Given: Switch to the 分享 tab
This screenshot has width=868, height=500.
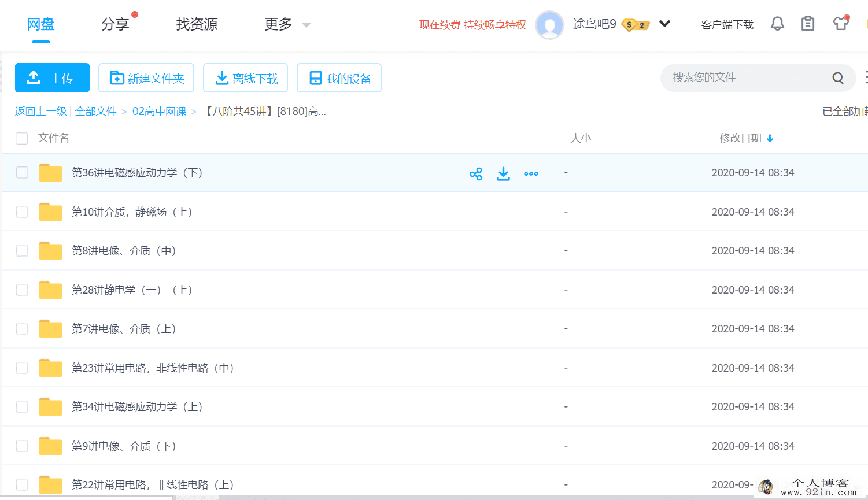Looking at the screenshot, I should pyautogui.click(x=115, y=24).
